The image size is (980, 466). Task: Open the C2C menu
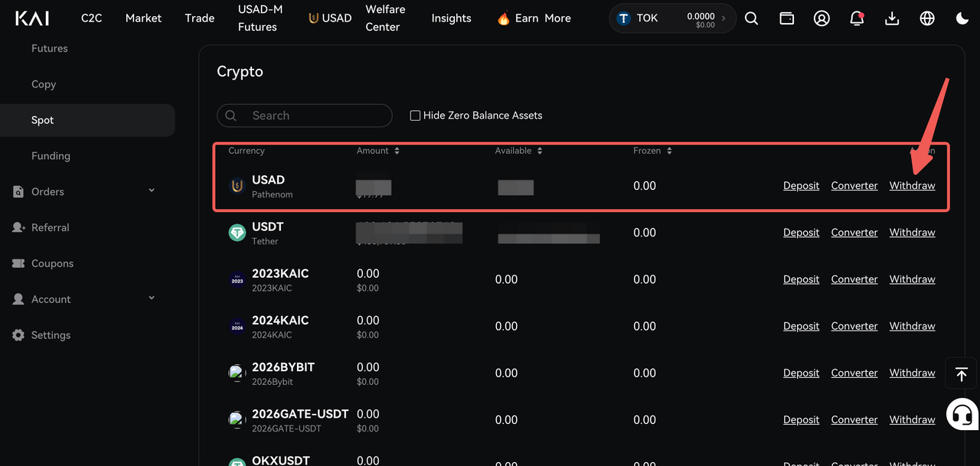[x=91, y=18]
